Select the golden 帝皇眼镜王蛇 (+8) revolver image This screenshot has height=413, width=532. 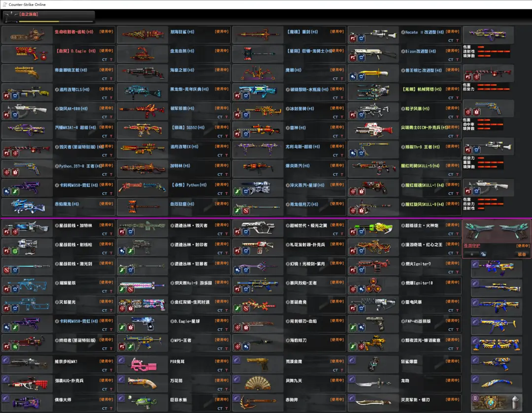pyautogui.click(x=27, y=72)
